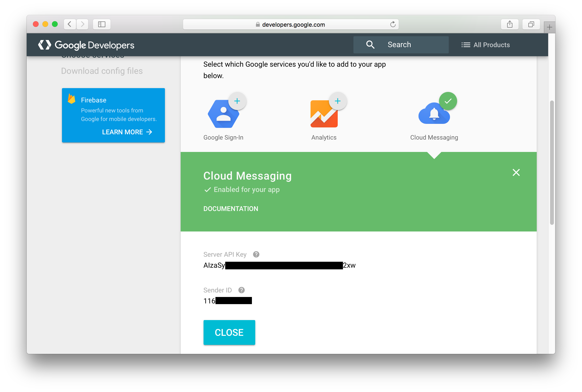
Task: Click the CLOSE button
Action: coord(229,332)
